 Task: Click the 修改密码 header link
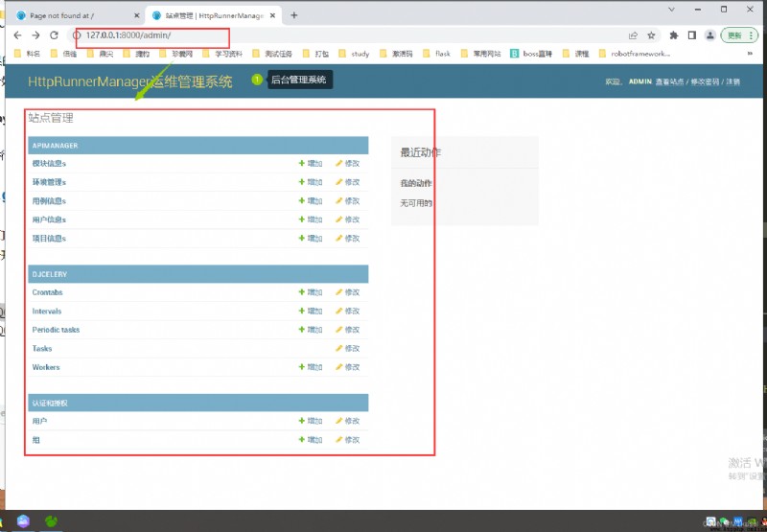[x=705, y=81]
